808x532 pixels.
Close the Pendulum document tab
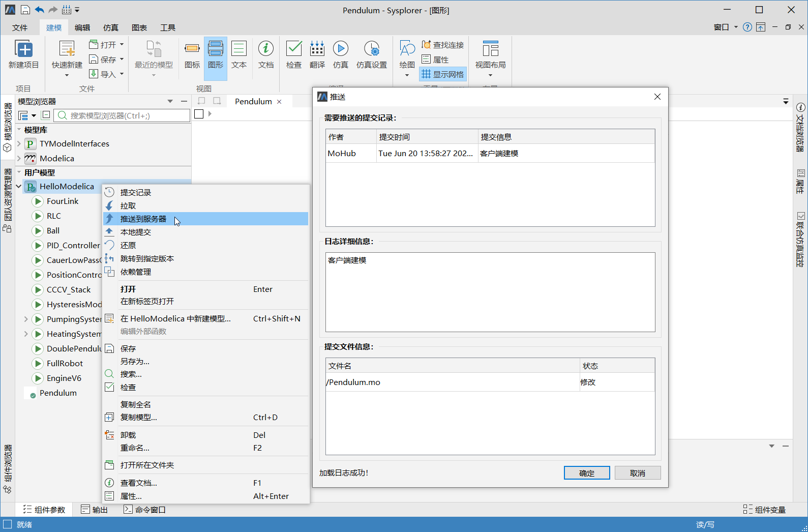279,102
